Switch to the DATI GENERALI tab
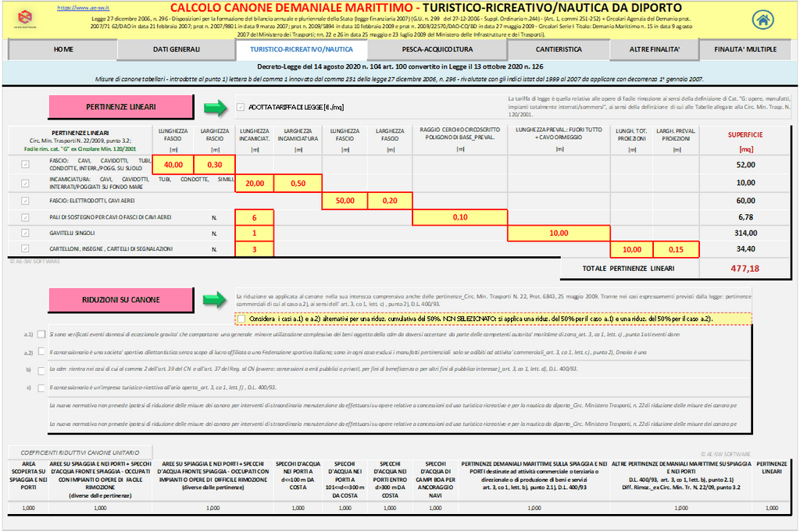 point(176,49)
